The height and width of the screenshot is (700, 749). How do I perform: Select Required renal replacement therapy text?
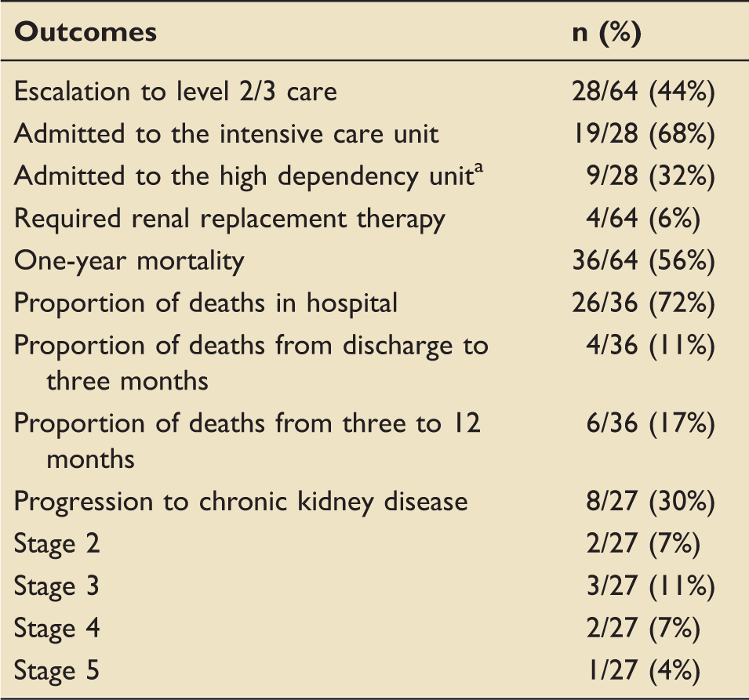(x=229, y=219)
